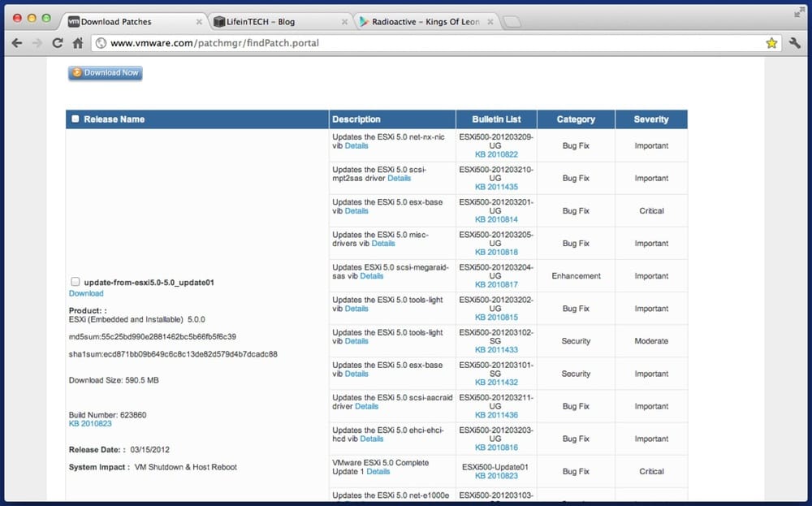Screen dimensions: 812x506
Task: Click the browser forward arrow
Action: (x=37, y=43)
